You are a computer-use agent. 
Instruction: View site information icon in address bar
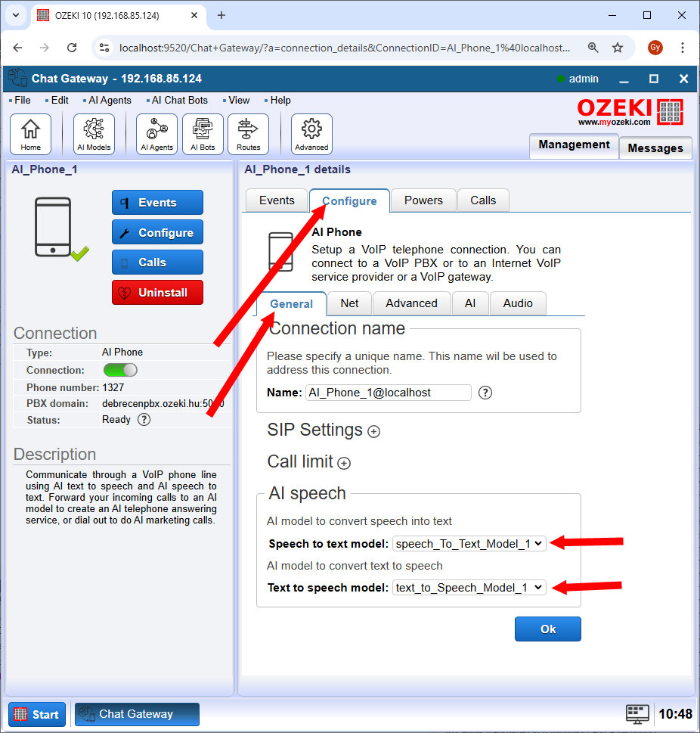point(104,48)
